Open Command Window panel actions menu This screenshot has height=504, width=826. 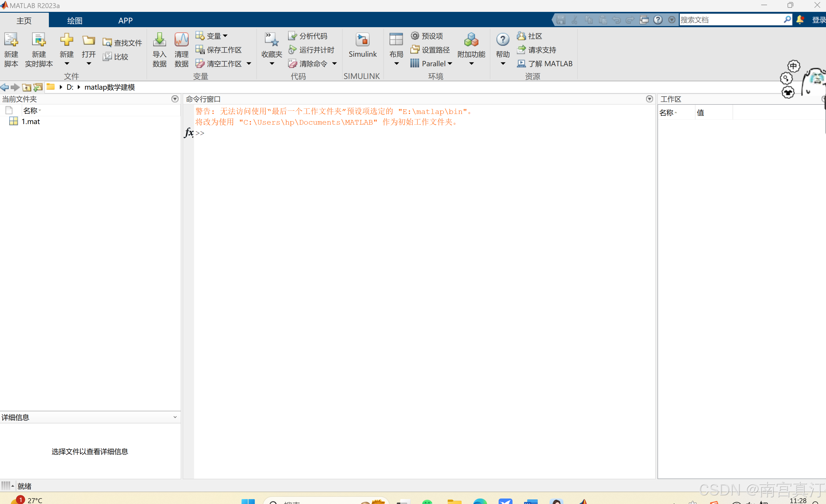[650, 99]
